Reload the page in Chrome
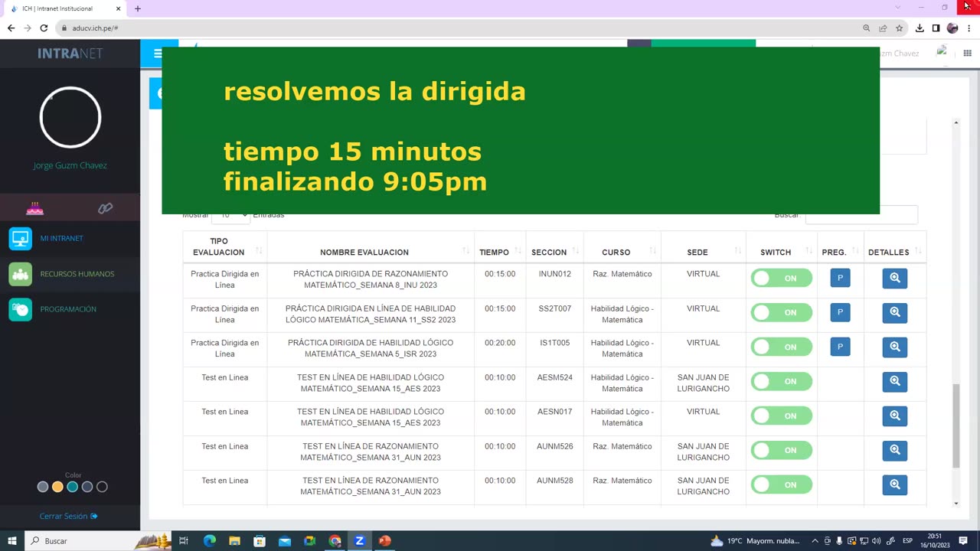 [44, 28]
